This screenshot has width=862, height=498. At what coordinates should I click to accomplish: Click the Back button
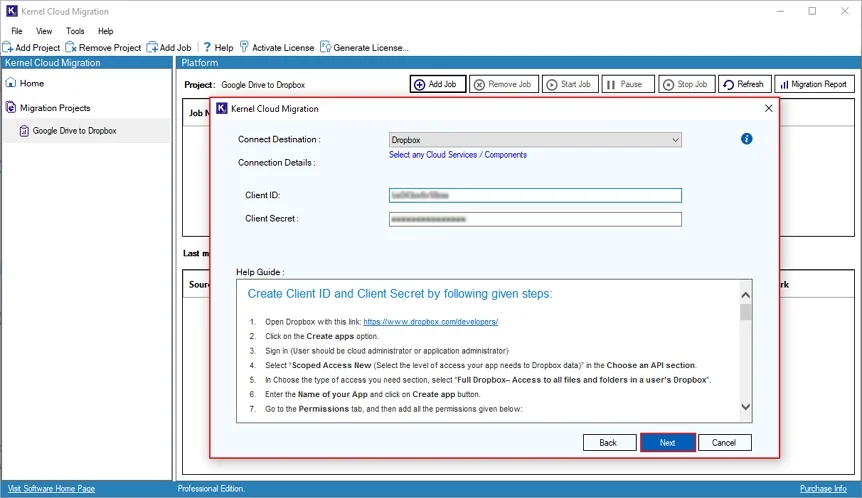pos(609,442)
